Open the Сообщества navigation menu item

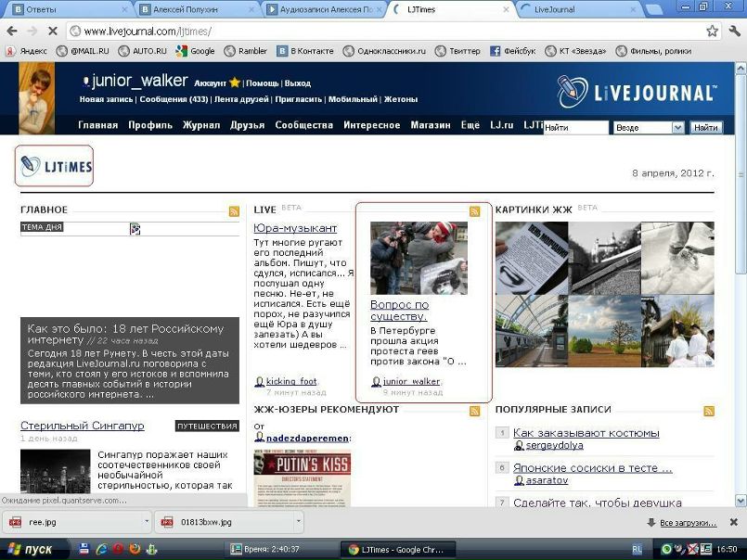pyautogui.click(x=303, y=125)
